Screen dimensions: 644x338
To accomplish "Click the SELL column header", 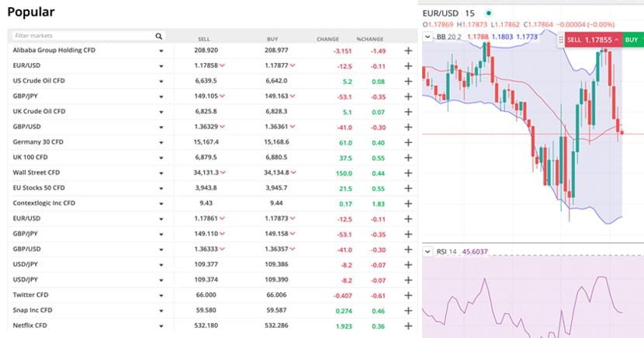I will [204, 39].
